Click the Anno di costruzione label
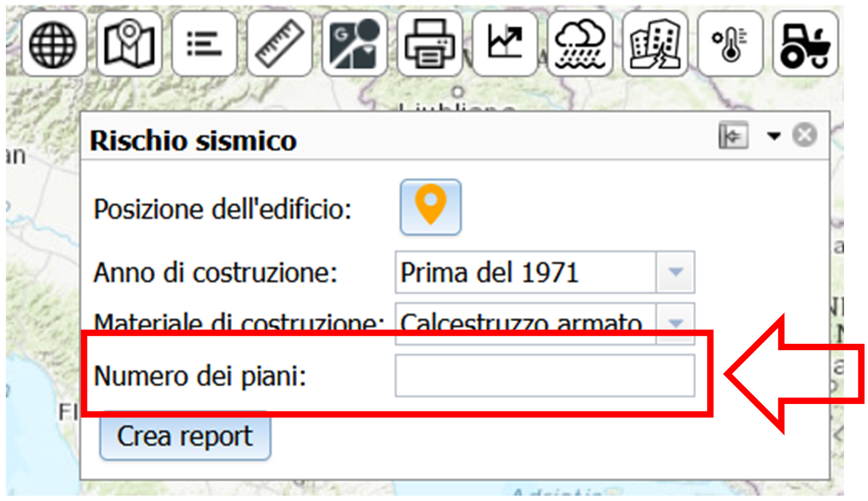Image resolution: width=868 pixels, height=501 pixels. (216, 273)
